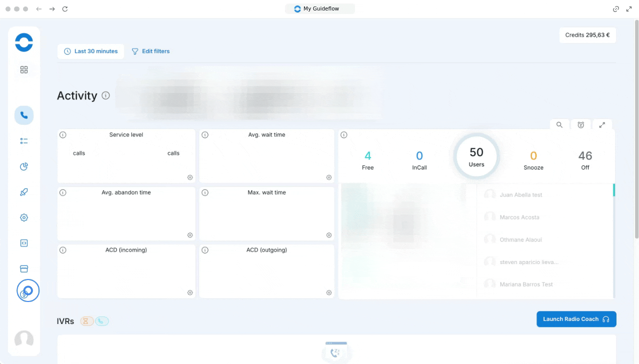Click the search magnifier above users panel

pyautogui.click(x=559, y=125)
